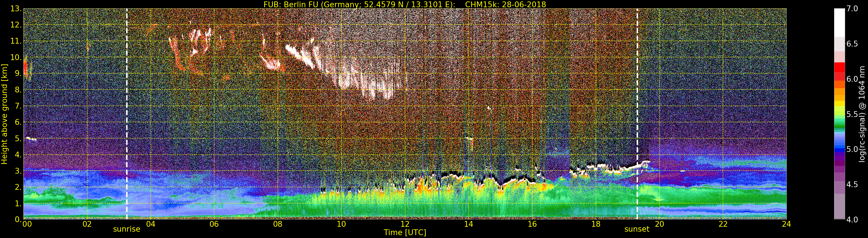868x238 pixels.
Task: Select the "5.5" colorbar tick label
Action: (852, 114)
